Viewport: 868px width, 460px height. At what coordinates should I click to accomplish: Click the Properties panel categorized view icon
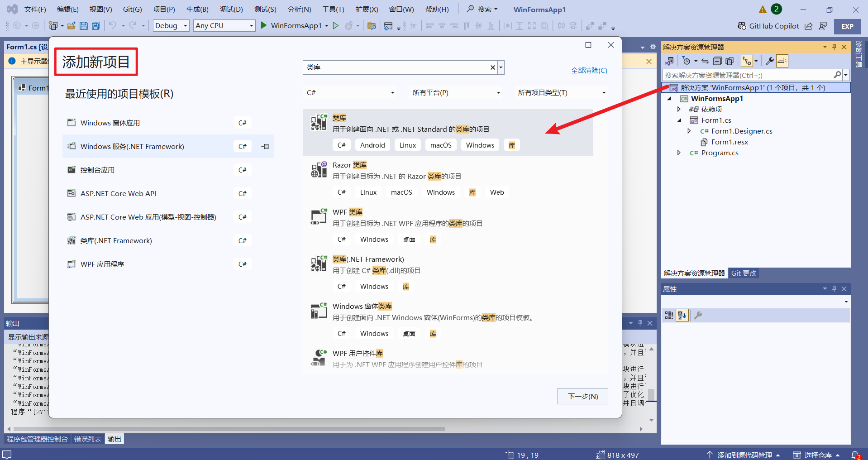click(x=669, y=315)
